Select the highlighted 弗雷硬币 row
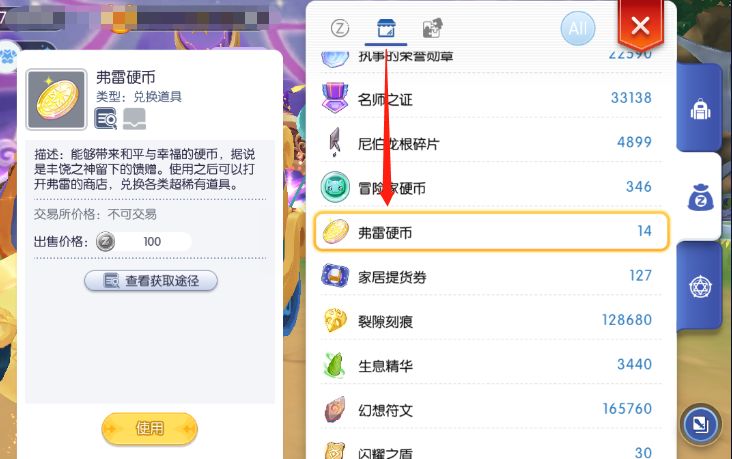Viewport: 732px width, 459px height. [492, 232]
